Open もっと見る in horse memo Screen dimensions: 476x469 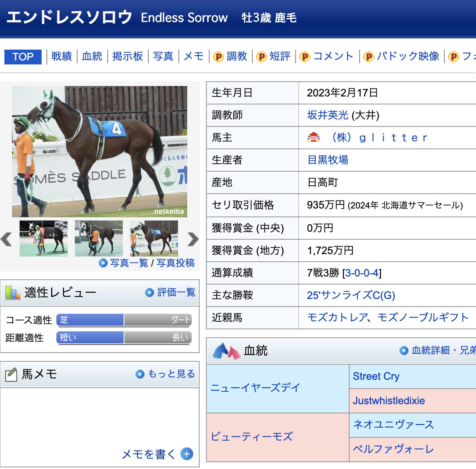click(x=172, y=374)
